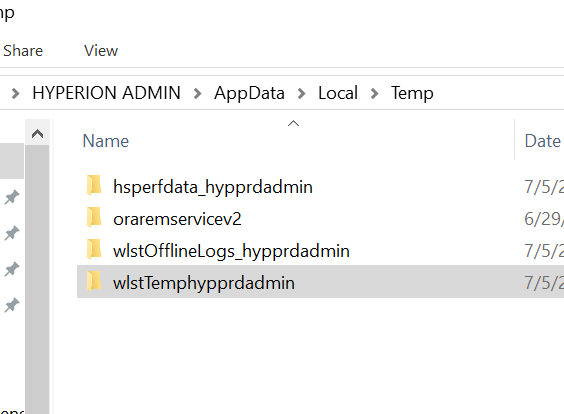Viewport: 564px width, 414px height.
Task: Click wlstTemphypprdadmin folder name
Action: click(x=204, y=283)
